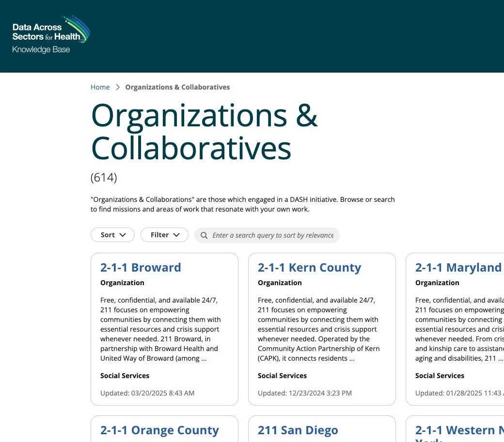Click Organizations & Collaboratives breadcrumb
The image size is (504, 442).
click(177, 87)
